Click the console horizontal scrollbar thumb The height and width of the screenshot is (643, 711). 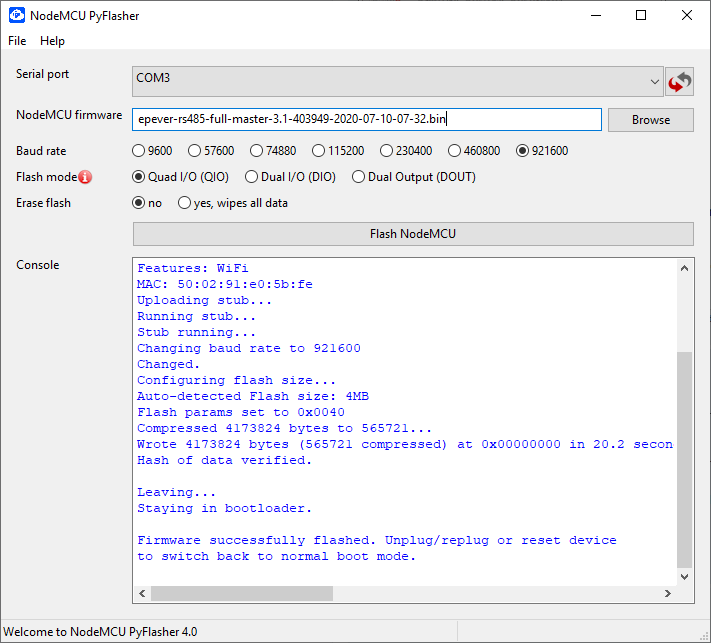click(x=242, y=593)
